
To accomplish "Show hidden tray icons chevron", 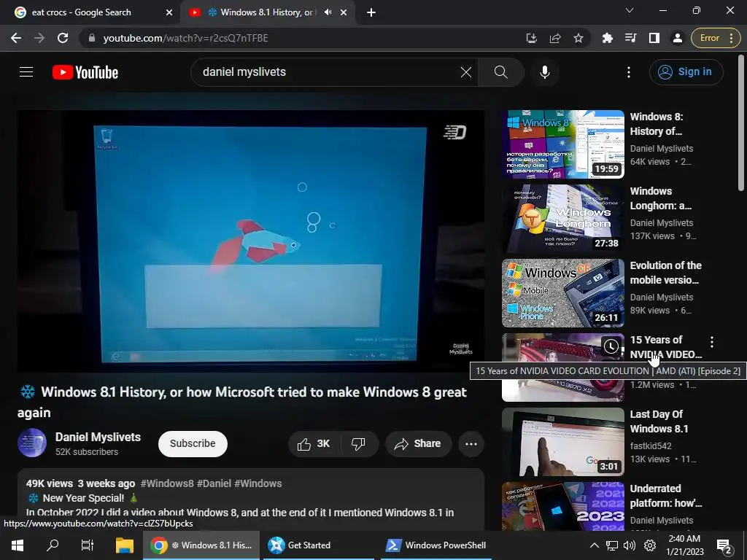I will click(594, 545).
